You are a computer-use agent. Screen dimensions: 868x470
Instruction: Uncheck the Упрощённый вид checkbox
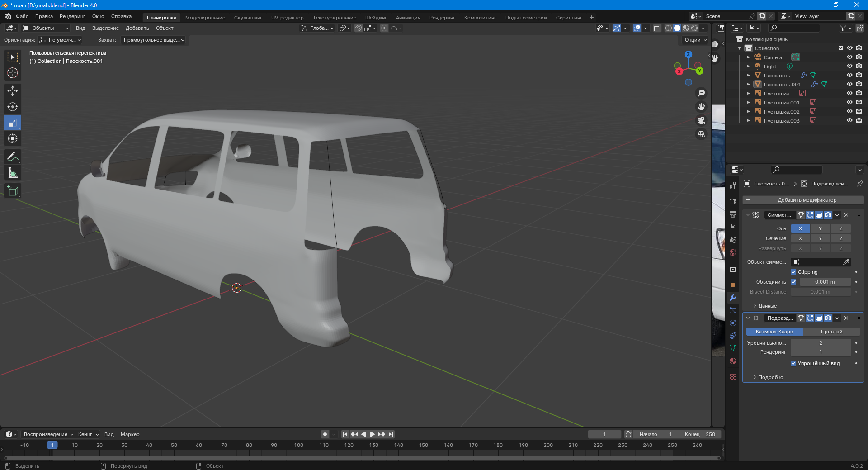[793, 363]
